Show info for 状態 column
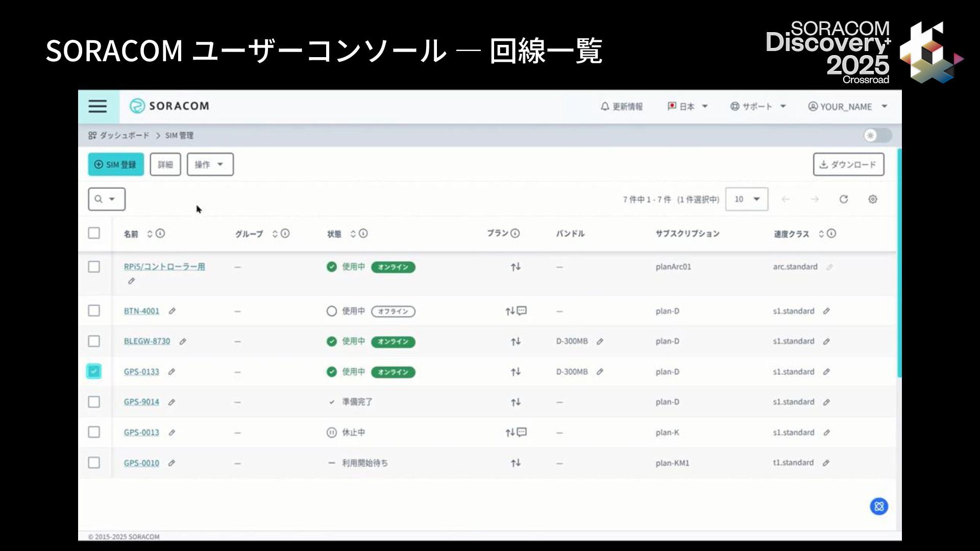The height and width of the screenshot is (551, 980). click(363, 233)
